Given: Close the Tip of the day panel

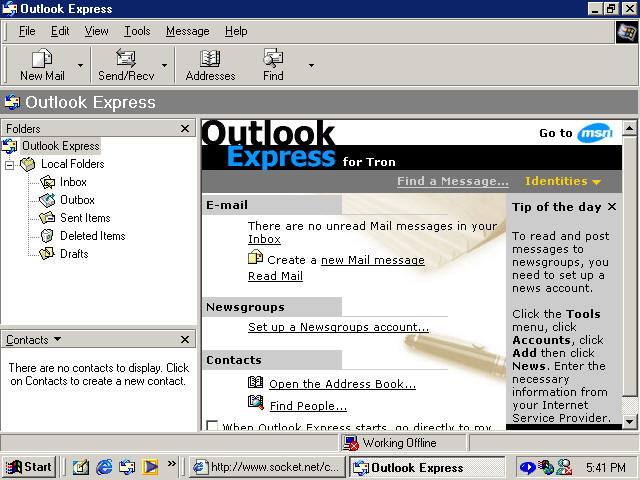Looking at the screenshot, I should pos(611,207).
